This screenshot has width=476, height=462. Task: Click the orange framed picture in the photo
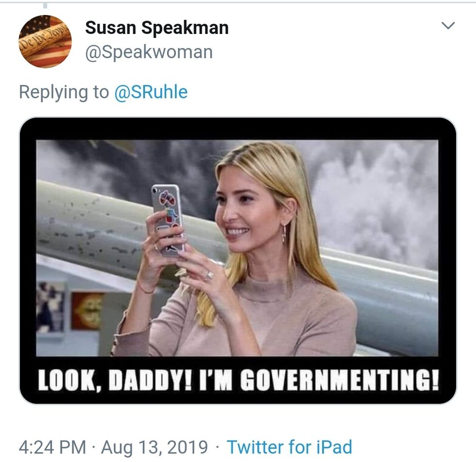87,311
